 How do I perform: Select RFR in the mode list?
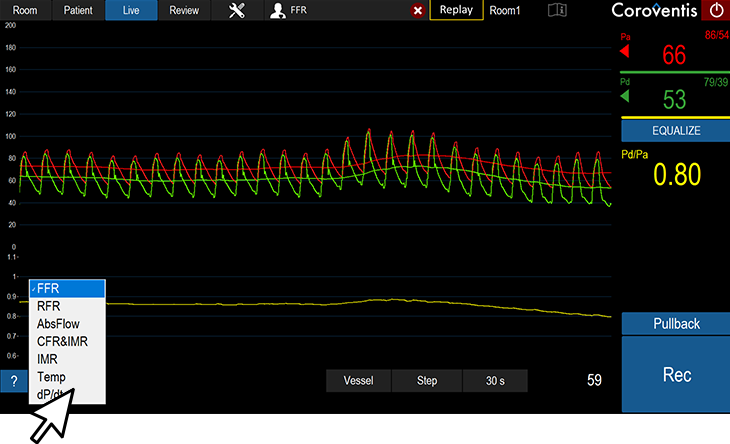(68, 306)
